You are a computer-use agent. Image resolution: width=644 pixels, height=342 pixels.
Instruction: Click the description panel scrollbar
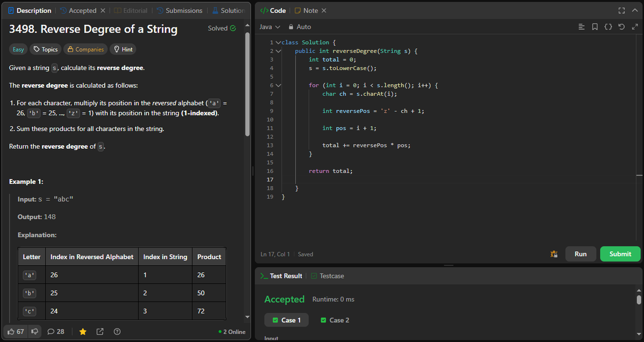coord(247,84)
